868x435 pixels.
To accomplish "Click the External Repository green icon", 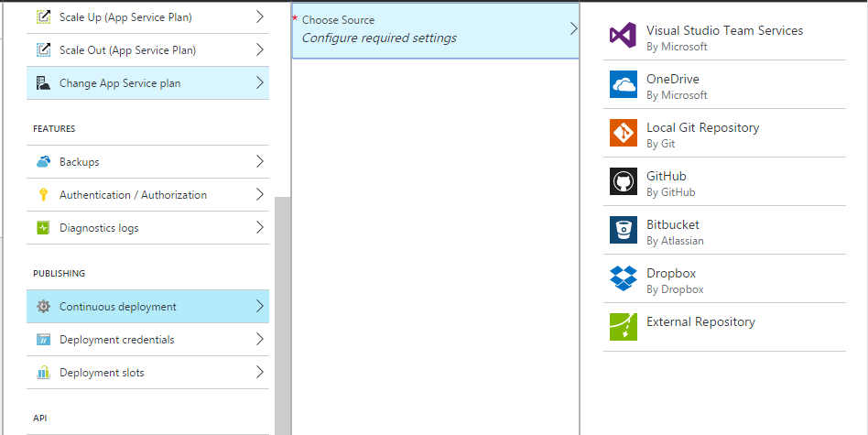I will click(624, 327).
